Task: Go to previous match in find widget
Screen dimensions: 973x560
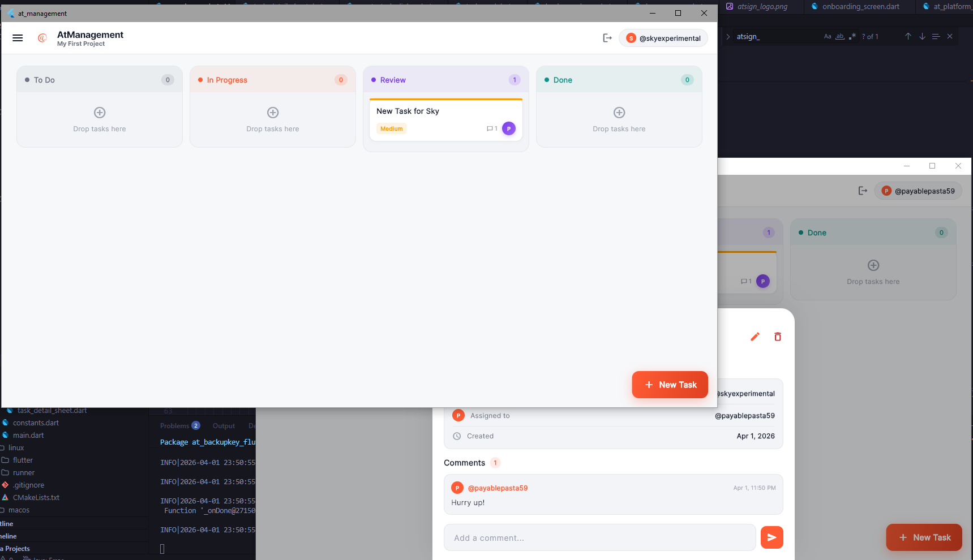Action: click(x=908, y=36)
